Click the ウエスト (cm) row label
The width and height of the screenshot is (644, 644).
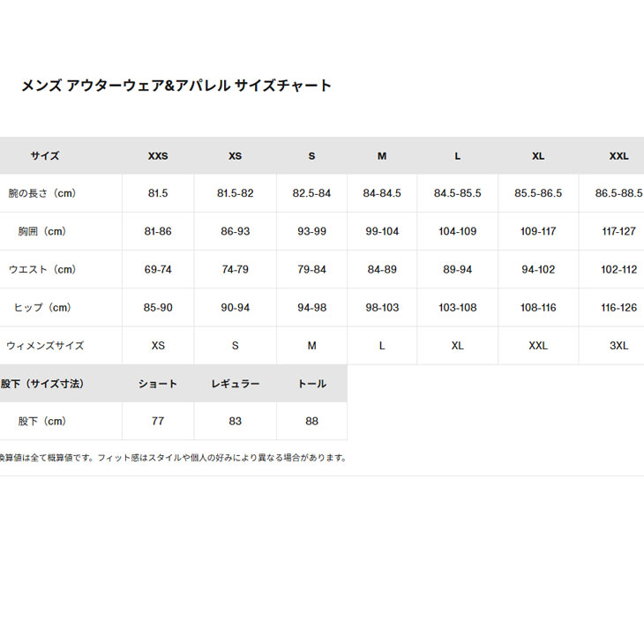pos(42,269)
